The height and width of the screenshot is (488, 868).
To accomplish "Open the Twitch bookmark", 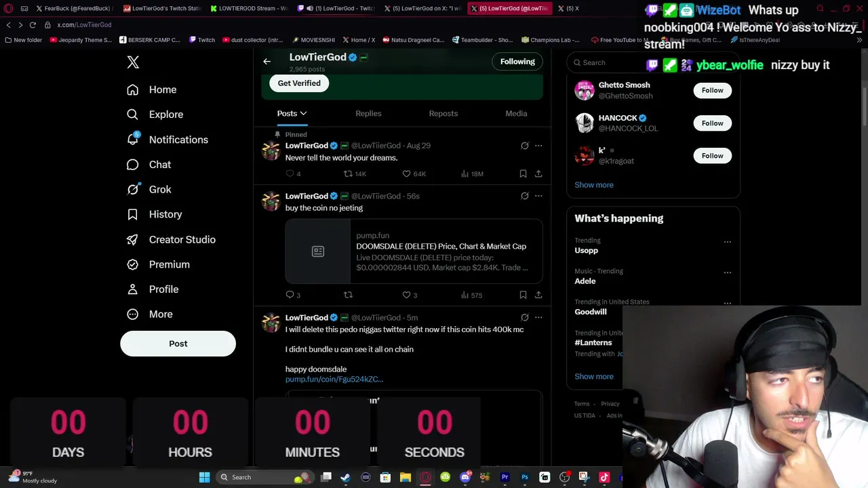I will coord(202,40).
